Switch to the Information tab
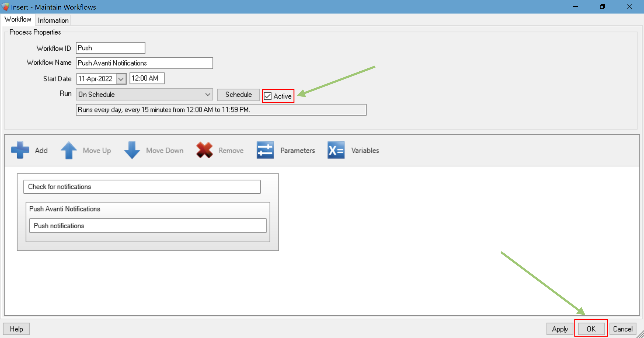 coord(53,21)
